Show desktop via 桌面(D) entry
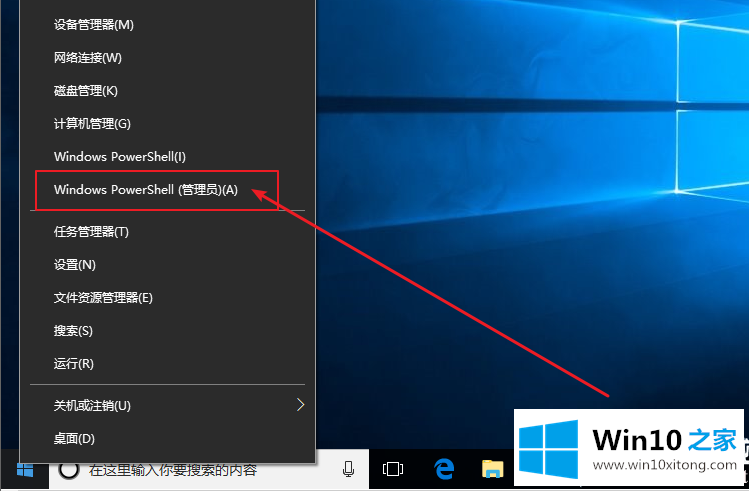Viewport: 749px width, 491px height. pos(167,438)
